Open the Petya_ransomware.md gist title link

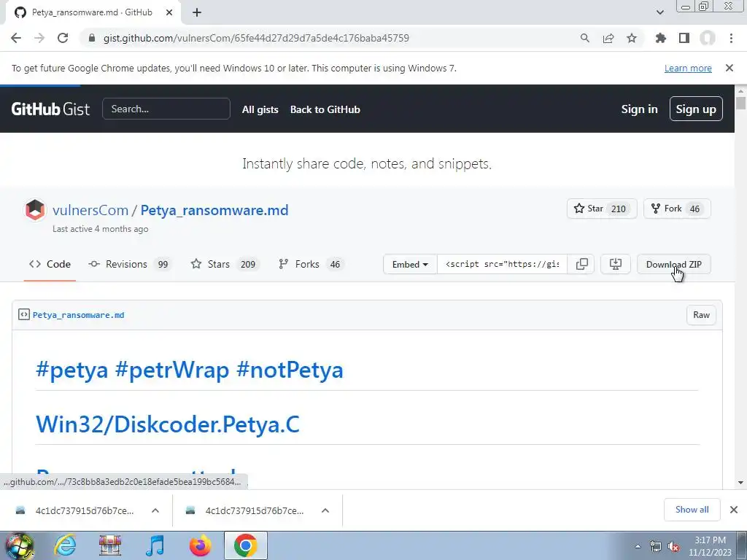point(214,210)
